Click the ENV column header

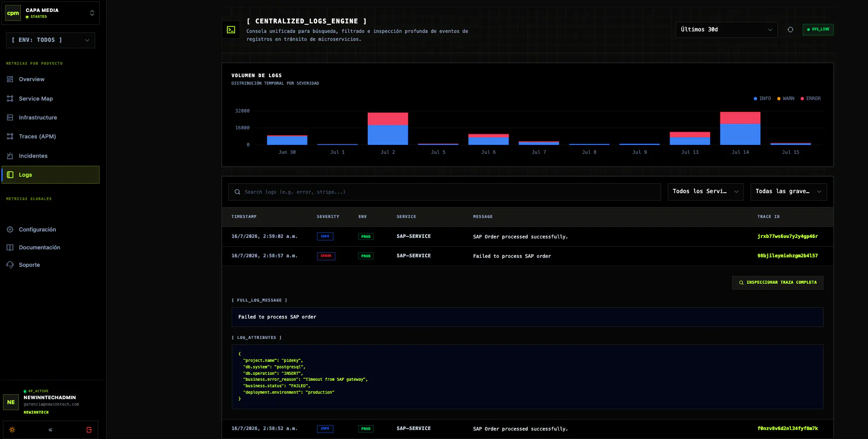pyautogui.click(x=362, y=217)
